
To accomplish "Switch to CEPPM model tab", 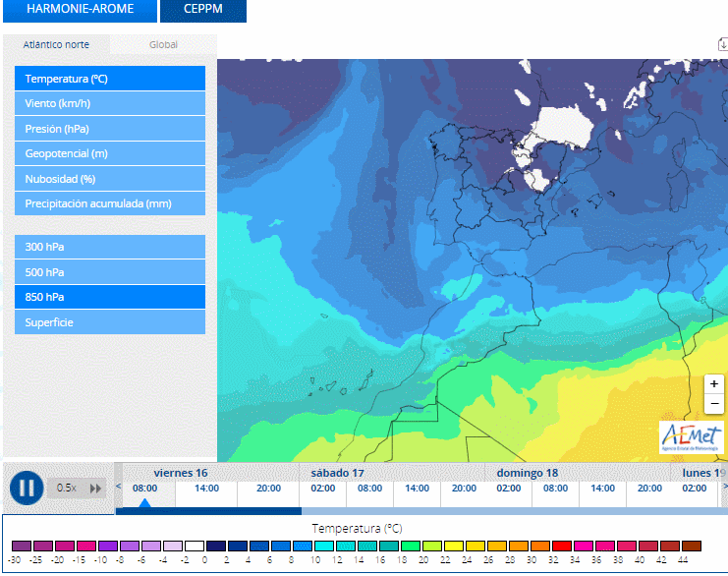I will [202, 11].
